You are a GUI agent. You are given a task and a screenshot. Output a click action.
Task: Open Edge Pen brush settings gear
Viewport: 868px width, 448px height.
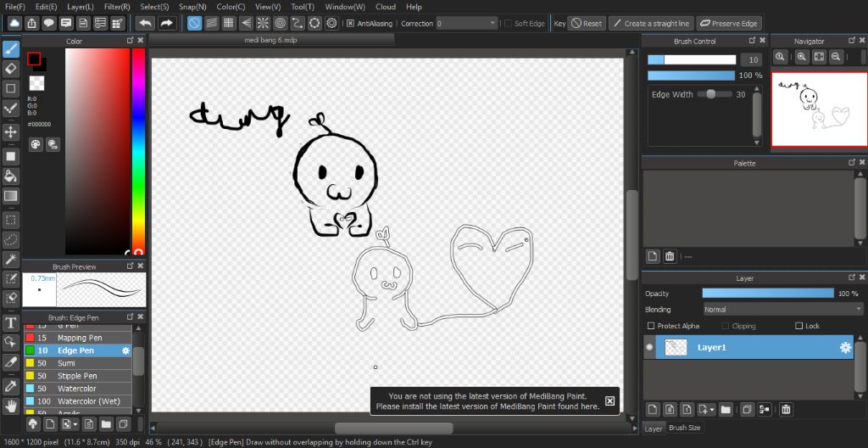coord(125,350)
